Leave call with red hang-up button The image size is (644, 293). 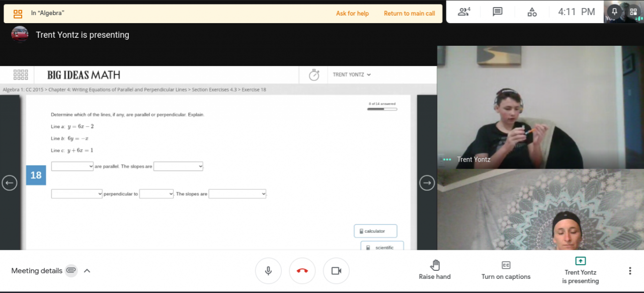302,271
